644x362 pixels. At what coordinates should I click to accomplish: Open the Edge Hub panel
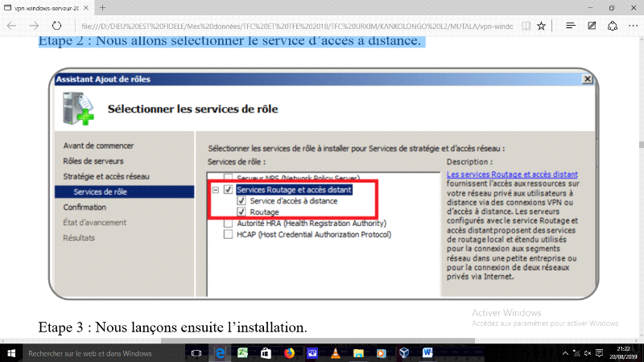pyautogui.click(x=571, y=26)
